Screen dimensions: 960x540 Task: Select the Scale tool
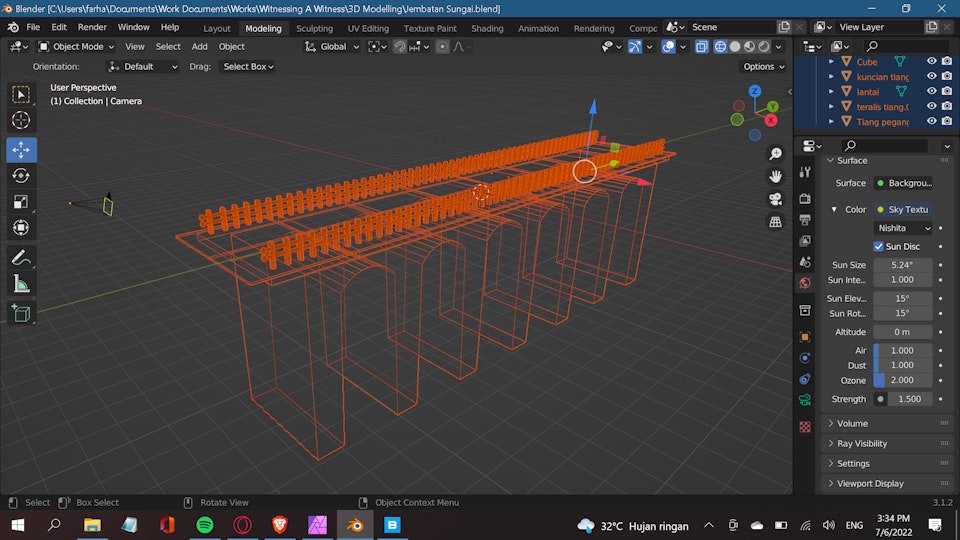21,201
